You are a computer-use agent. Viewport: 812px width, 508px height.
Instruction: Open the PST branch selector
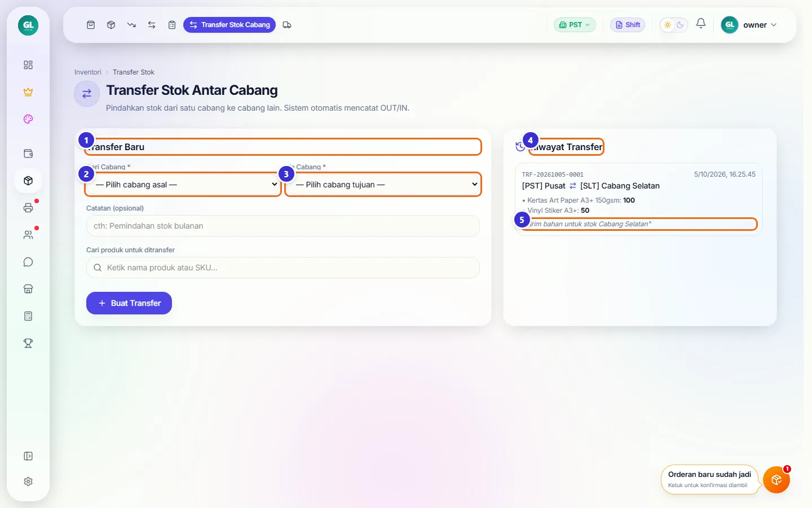(x=575, y=25)
